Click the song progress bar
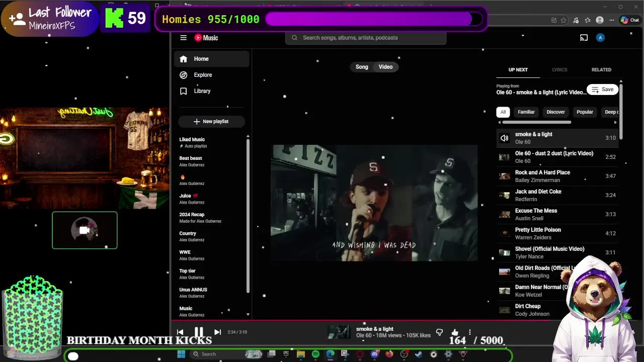 (408, 320)
